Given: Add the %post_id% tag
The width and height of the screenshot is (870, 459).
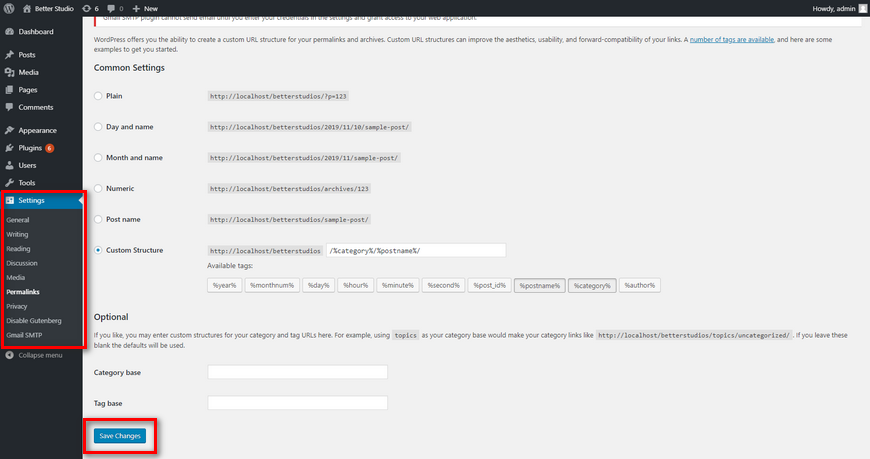Looking at the screenshot, I should 489,285.
